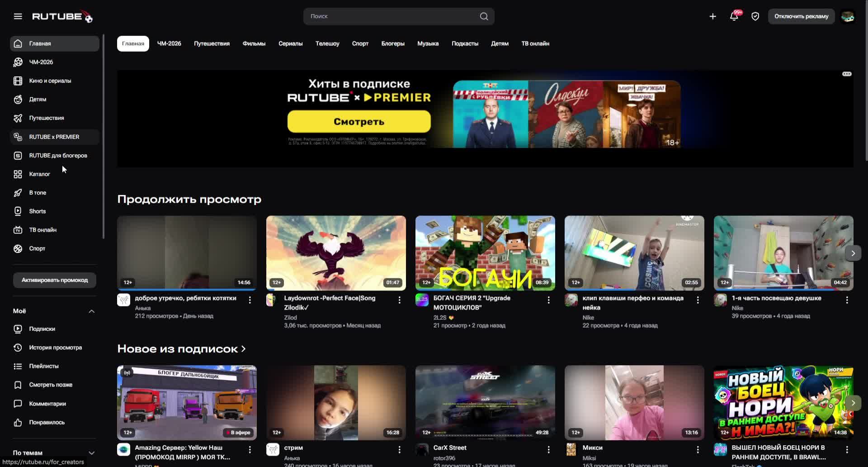
Task: Open the CarX Street video thumbnail
Action: (485, 403)
